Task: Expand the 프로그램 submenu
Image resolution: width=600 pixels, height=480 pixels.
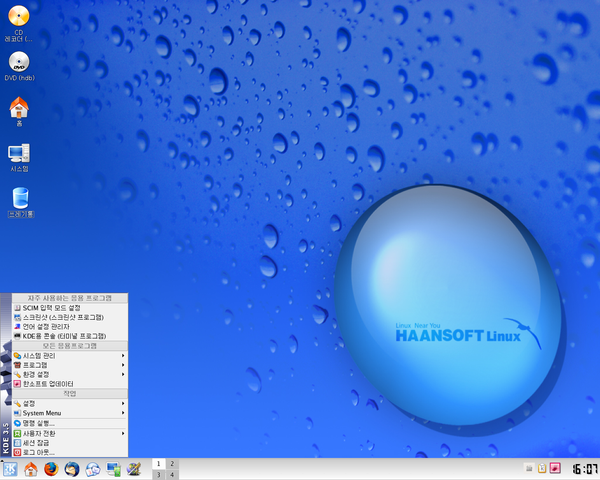Action: [70, 365]
